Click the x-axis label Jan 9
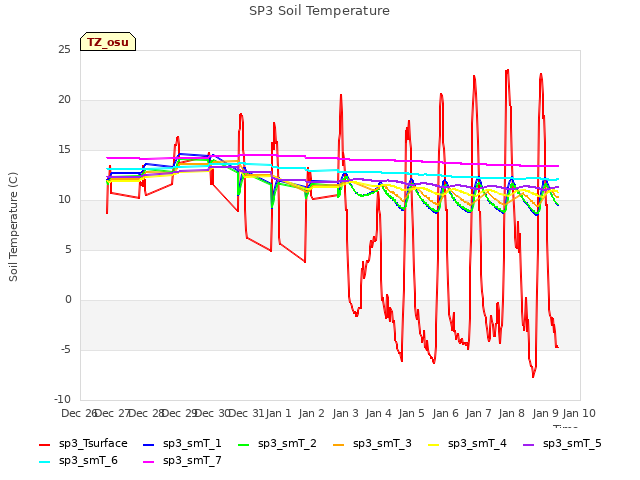Image resolution: width=640 pixels, height=480 pixels. (x=545, y=413)
